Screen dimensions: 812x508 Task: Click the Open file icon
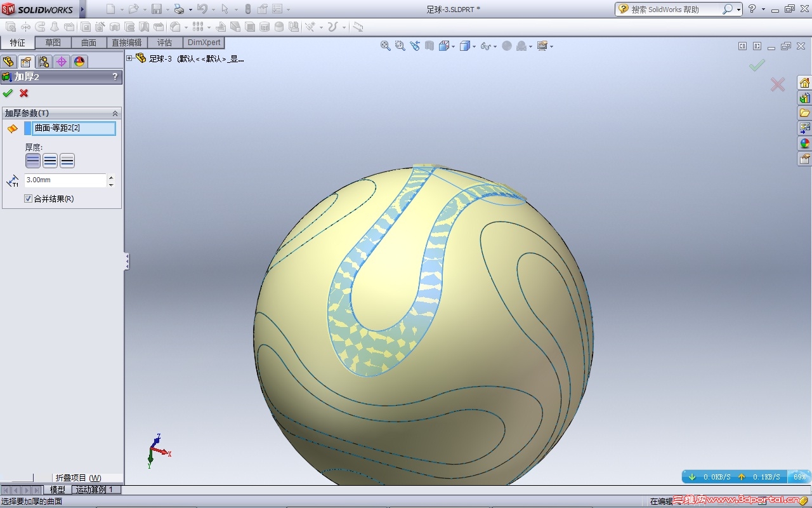point(133,9)
